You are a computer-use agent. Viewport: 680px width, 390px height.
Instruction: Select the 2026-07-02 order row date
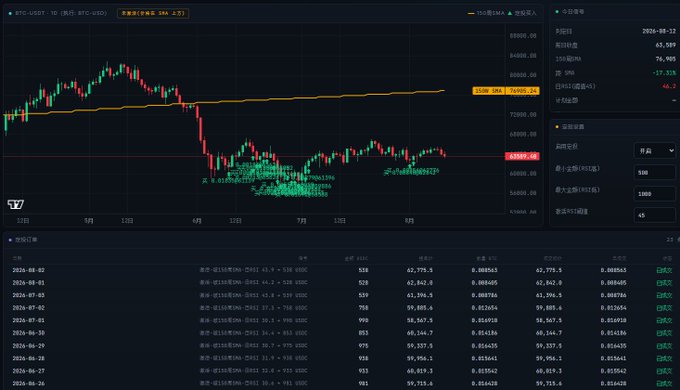[x=29, y=308]
